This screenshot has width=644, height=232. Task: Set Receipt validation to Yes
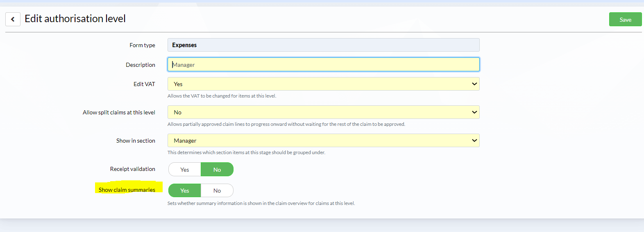(x=185, y=169)
